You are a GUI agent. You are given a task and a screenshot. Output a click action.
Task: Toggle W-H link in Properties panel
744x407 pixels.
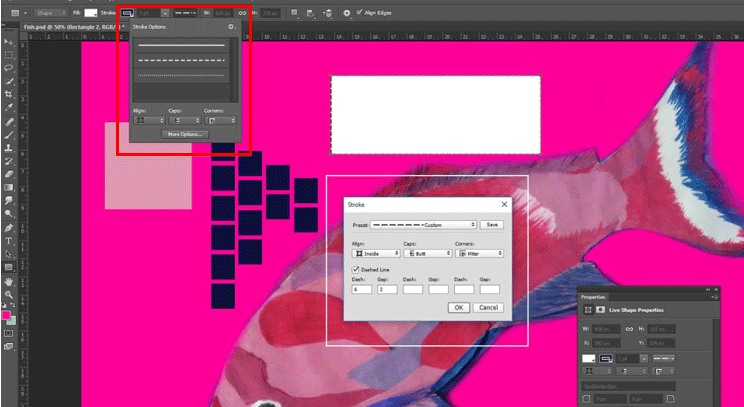pyautogui.click(x=629, y=329)
